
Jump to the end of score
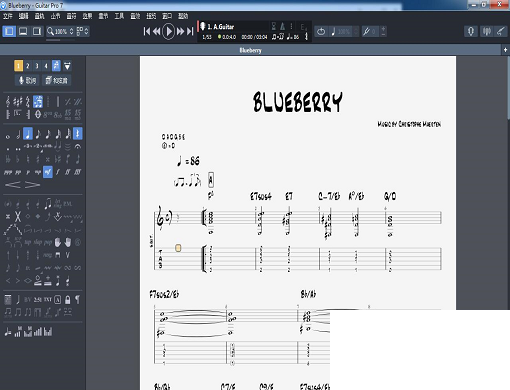pyautogui.click(x=190, y=31)
